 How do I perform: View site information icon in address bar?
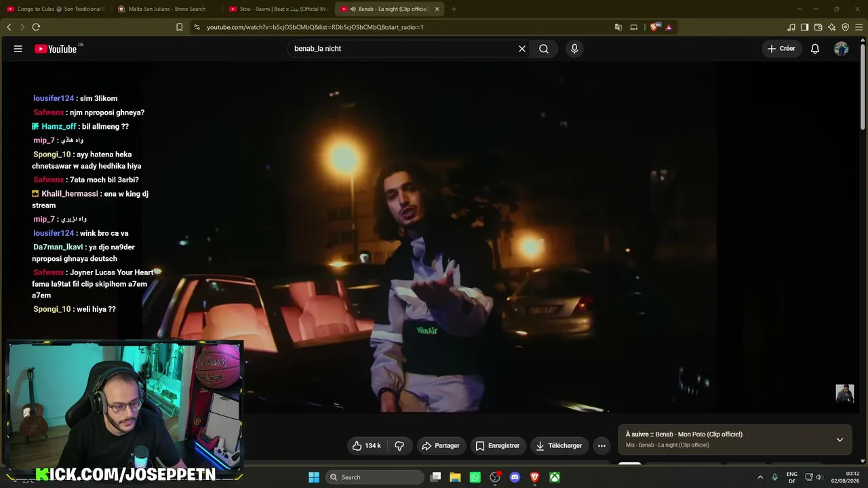(197, 27)
